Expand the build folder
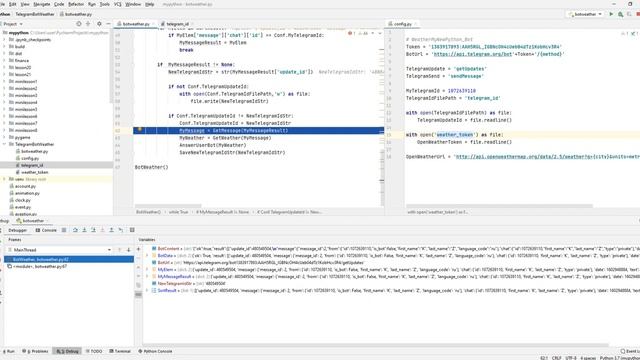640x360 pixels. pyautogui.click(x=4, y=47)
